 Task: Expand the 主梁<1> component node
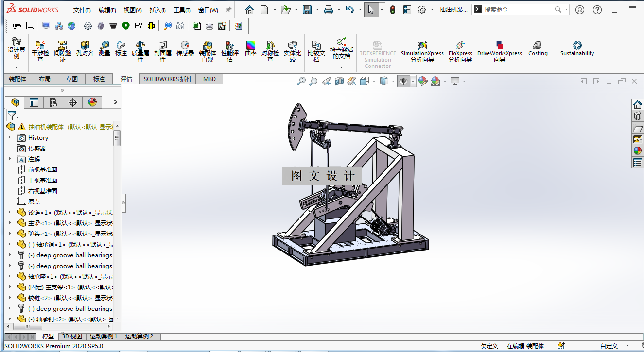(10, 223)
